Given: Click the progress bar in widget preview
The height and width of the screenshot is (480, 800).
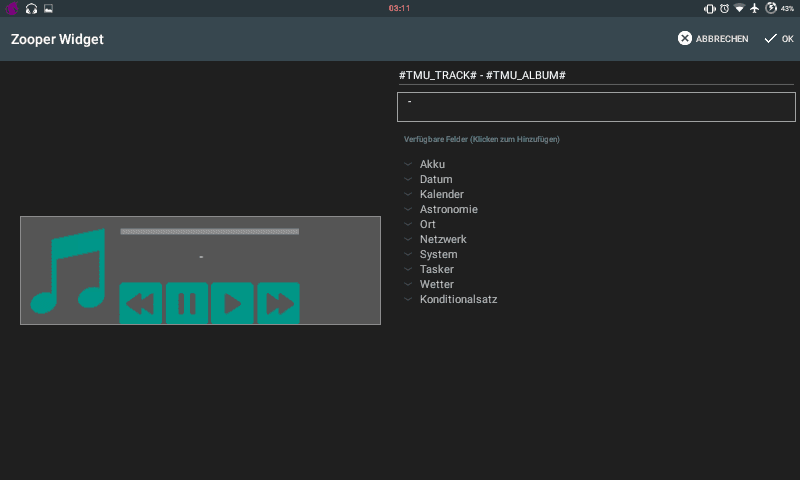Looking at the screenshot, I should click(209, 232).
